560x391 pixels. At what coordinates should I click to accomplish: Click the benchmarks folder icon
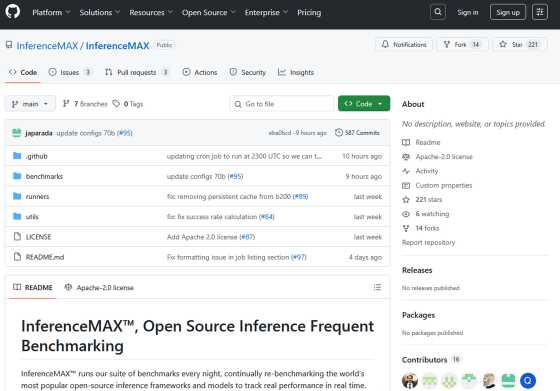tap(17, 176)
